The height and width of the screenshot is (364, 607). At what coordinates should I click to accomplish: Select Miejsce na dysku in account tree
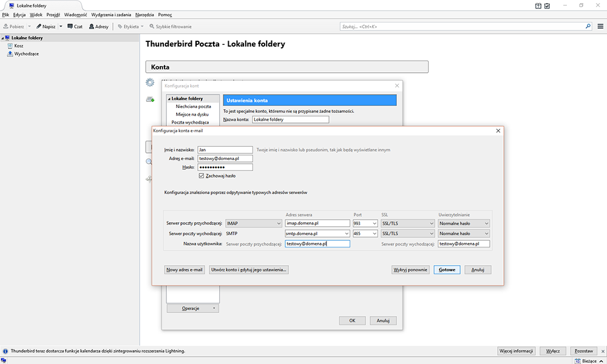[192, 115]
